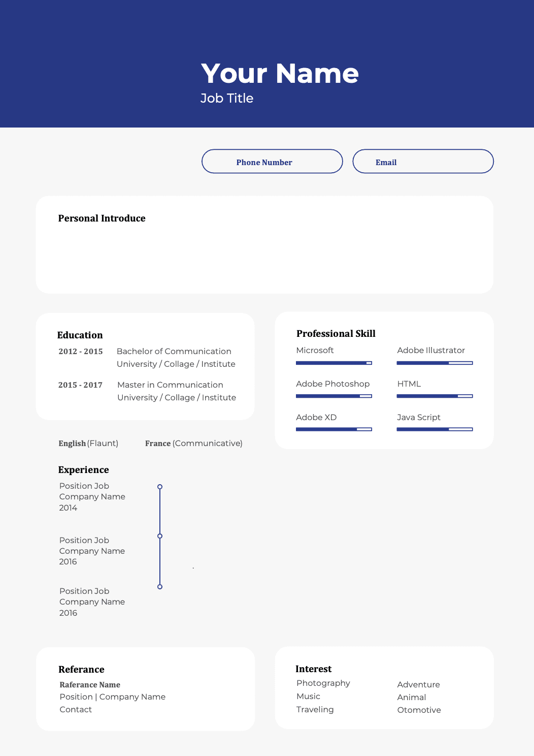The width and height of the screenshot is (534, 756).
Task: Click the top timeline marker dot
Action: [160, 487]
